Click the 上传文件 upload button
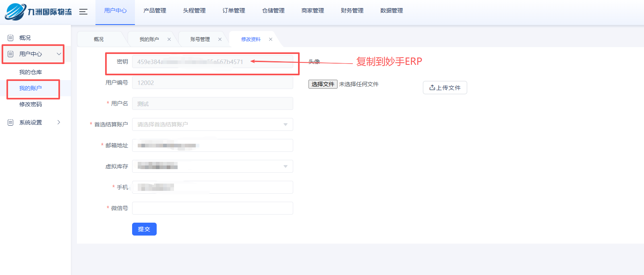Screen dimensions: 644x275 445,88
